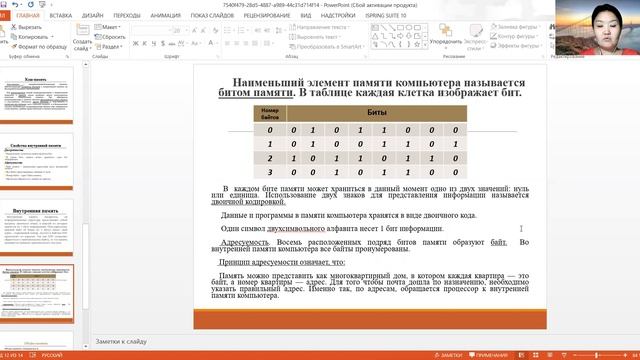Center the text
Screen dimensions: 640x360
237,43
